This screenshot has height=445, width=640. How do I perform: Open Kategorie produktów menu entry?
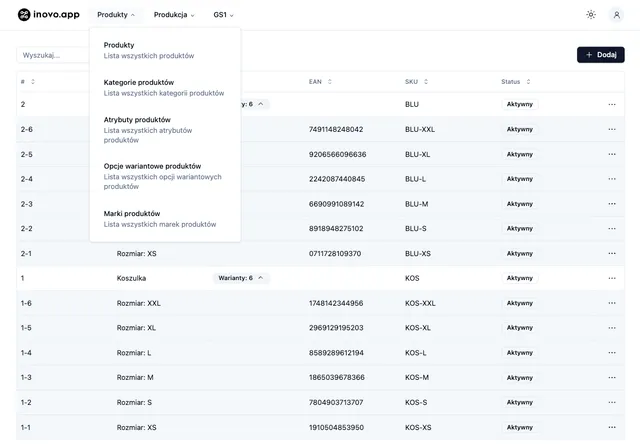(x=165, y=88)
